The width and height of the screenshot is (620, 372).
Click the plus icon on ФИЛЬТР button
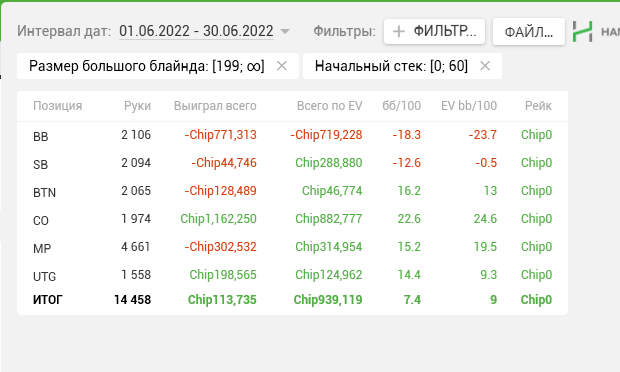[x=399, y=31]
